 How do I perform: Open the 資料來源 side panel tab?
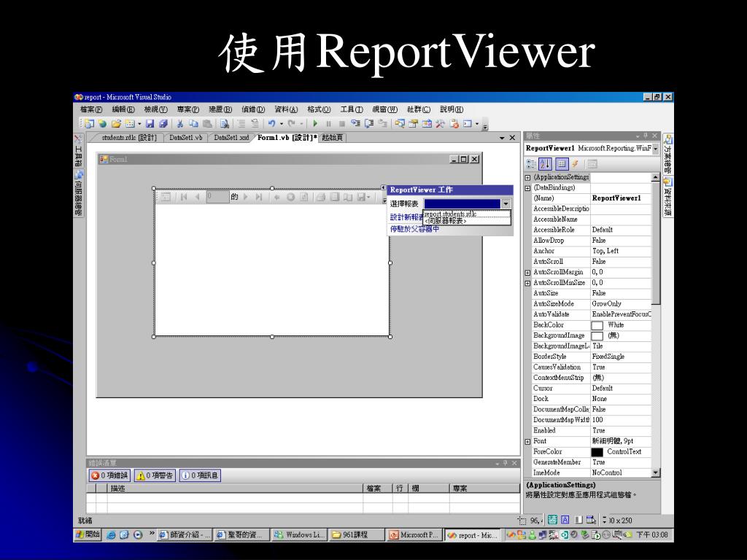pos(668,197)
